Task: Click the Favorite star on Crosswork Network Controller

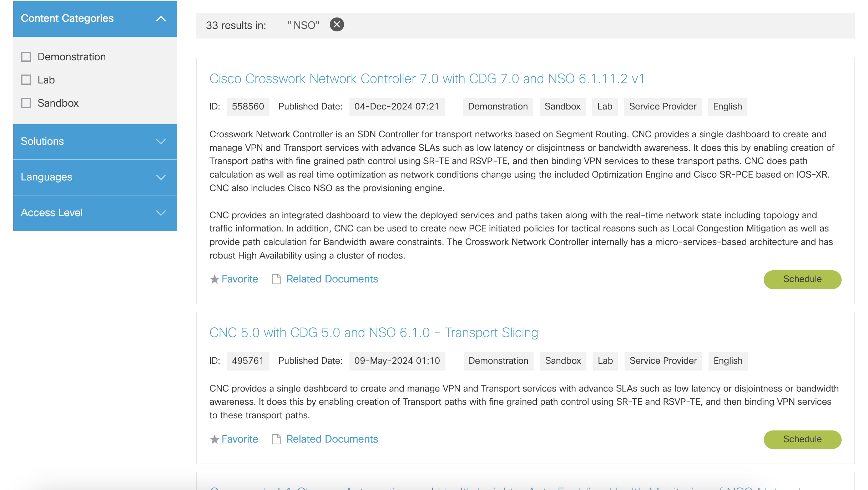Action: tap(214, 279)
